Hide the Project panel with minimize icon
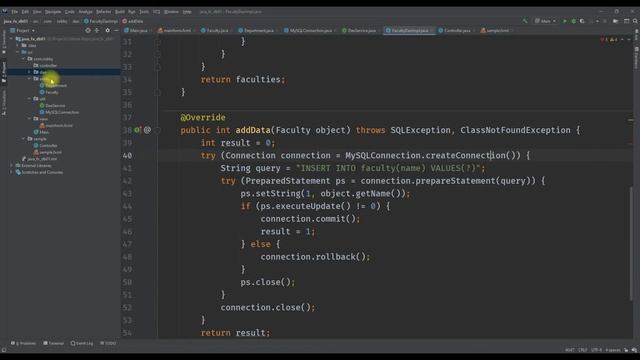This screenshot has width=640, height=360. pyautogui.click(x=116, y=31)
